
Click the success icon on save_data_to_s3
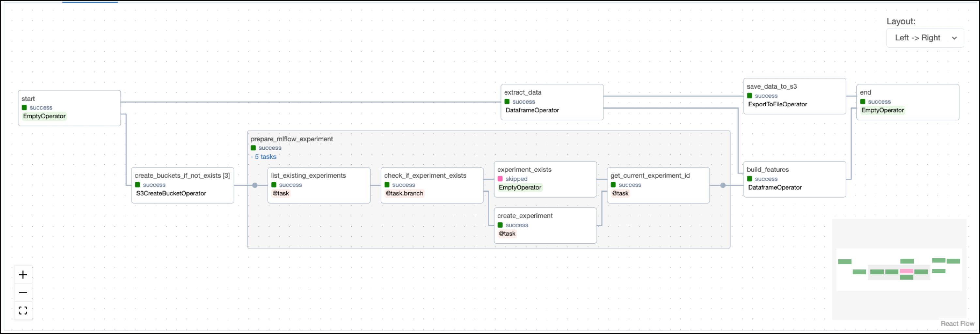[x=749, y=96]
